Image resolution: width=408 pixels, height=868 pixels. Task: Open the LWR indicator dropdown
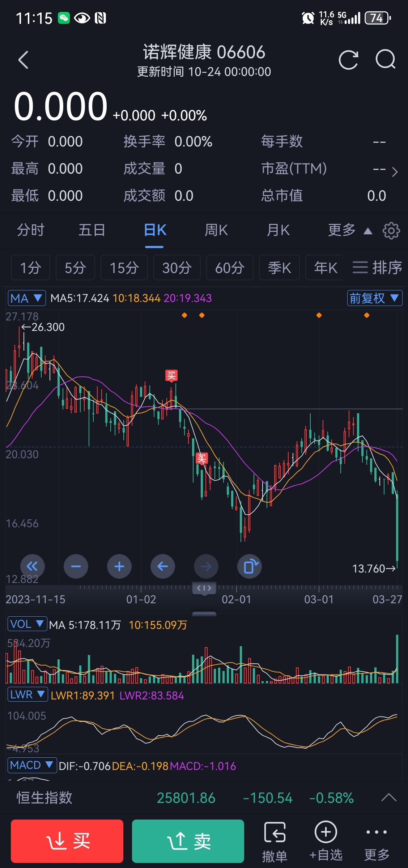click(27, 694)
